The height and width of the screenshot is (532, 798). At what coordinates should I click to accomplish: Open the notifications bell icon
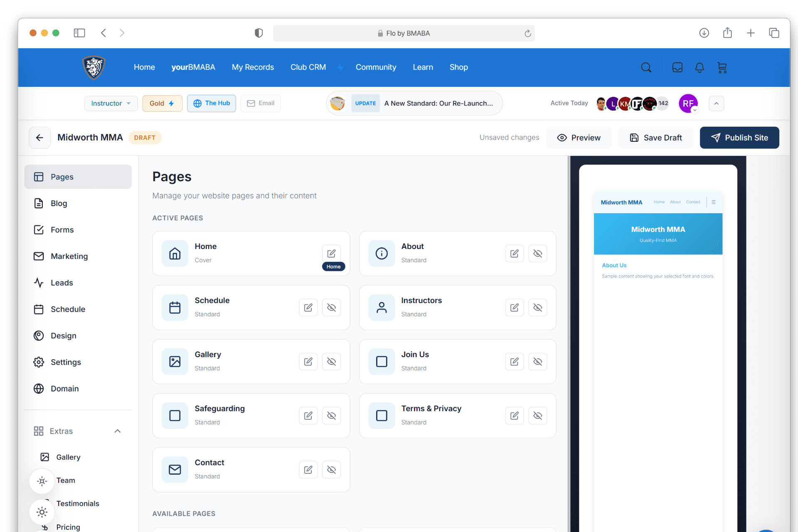click(699, 68)
